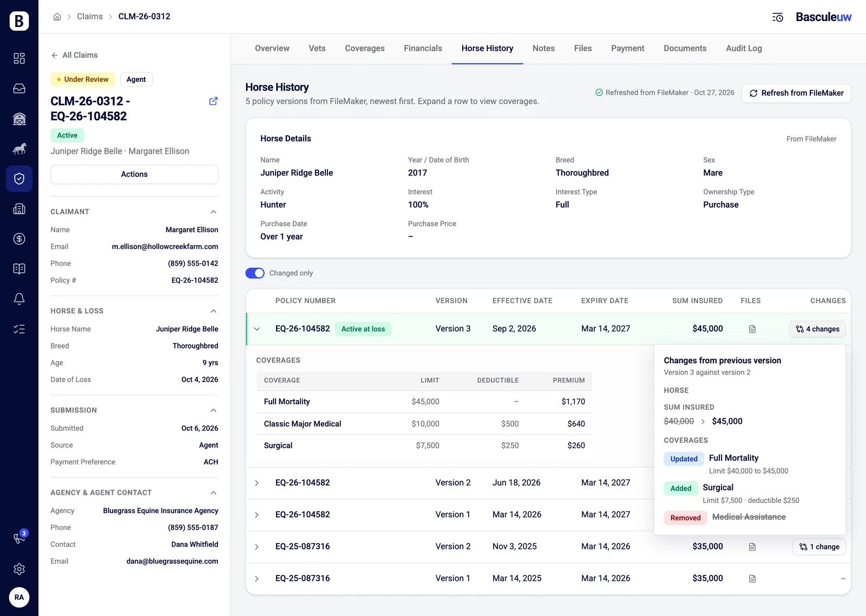Open claim in new window icon
The width and height of the screenshot is (866, 616).
(x=213, y=101)
